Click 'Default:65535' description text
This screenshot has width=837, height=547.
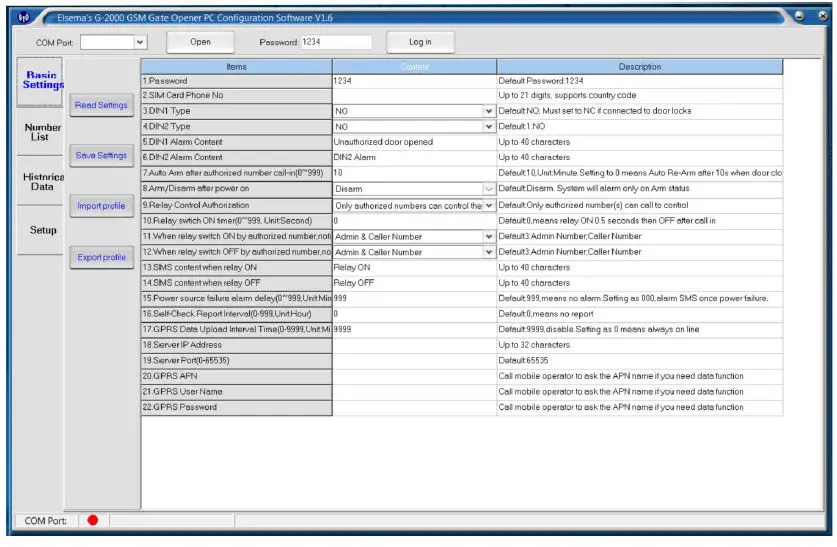click(x=523, y=360)
